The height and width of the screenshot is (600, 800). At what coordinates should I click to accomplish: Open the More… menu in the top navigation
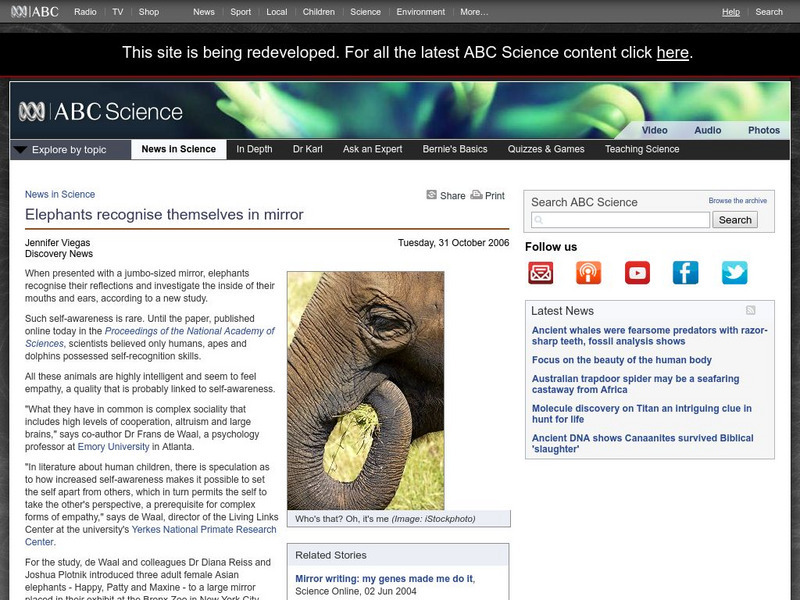point(472,12)
